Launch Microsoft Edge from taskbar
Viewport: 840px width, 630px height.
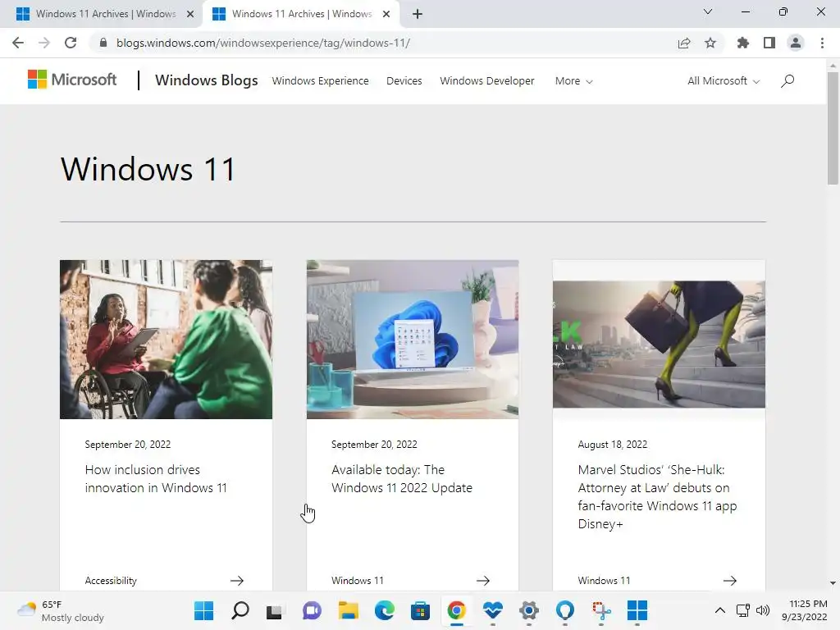coord(384,610)
